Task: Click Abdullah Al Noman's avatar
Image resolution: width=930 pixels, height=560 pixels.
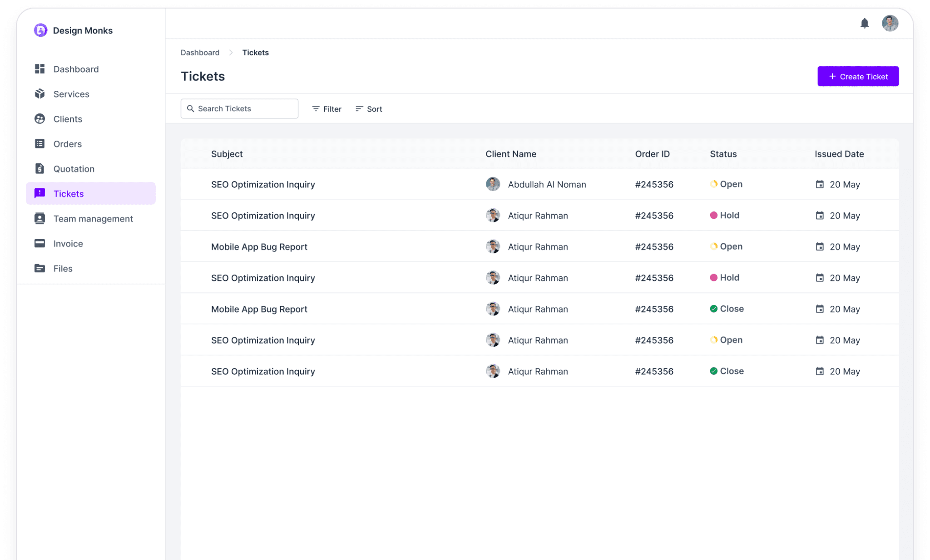Action: tap(493, 184)
